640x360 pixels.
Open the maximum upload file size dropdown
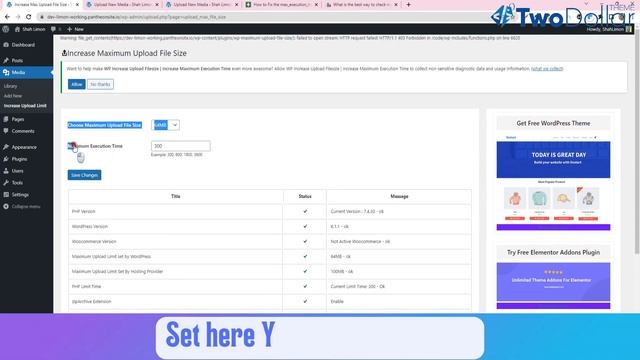(165, 125)
